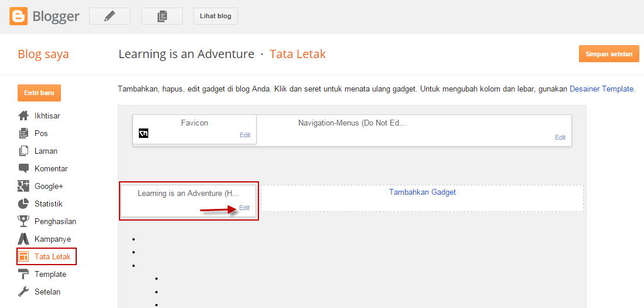Viewport: 644px width, 308px height.
Task: Click the Tambahkan Gadget link
Action: coord(422,192)
